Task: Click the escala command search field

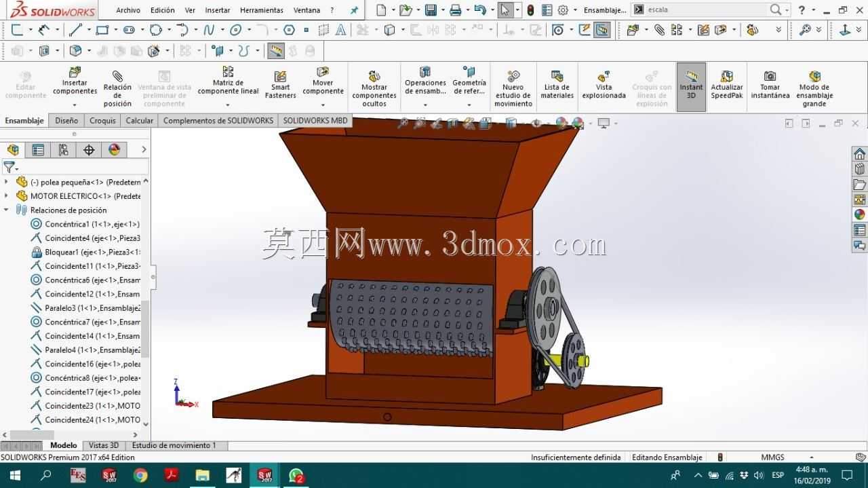Action: tap(705, 10)
